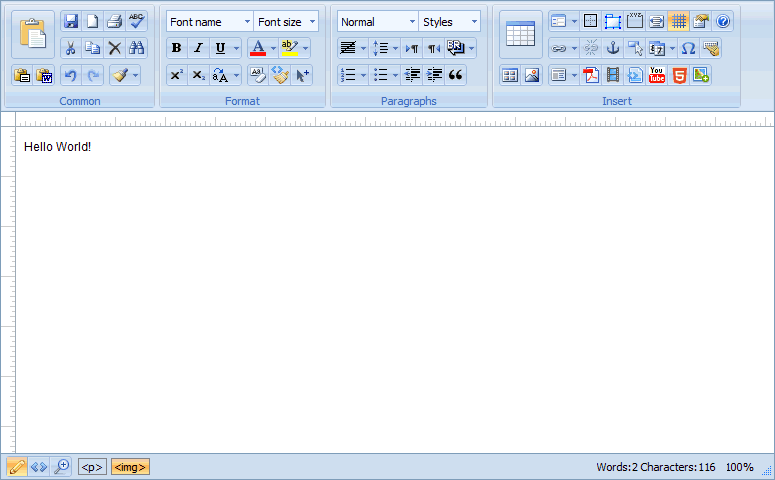Click the Find and Replace binoculars
This screenshot has width=775, height=480.
click(x=136, y=48)
